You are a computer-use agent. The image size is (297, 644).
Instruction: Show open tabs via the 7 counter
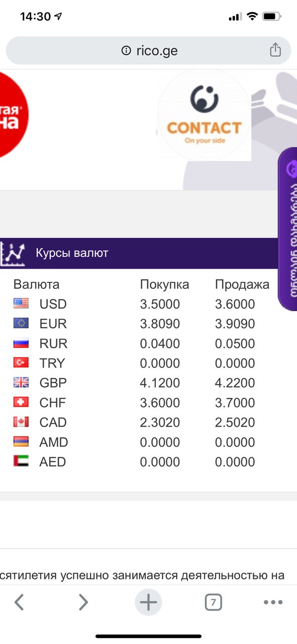(x=213, y=602)
